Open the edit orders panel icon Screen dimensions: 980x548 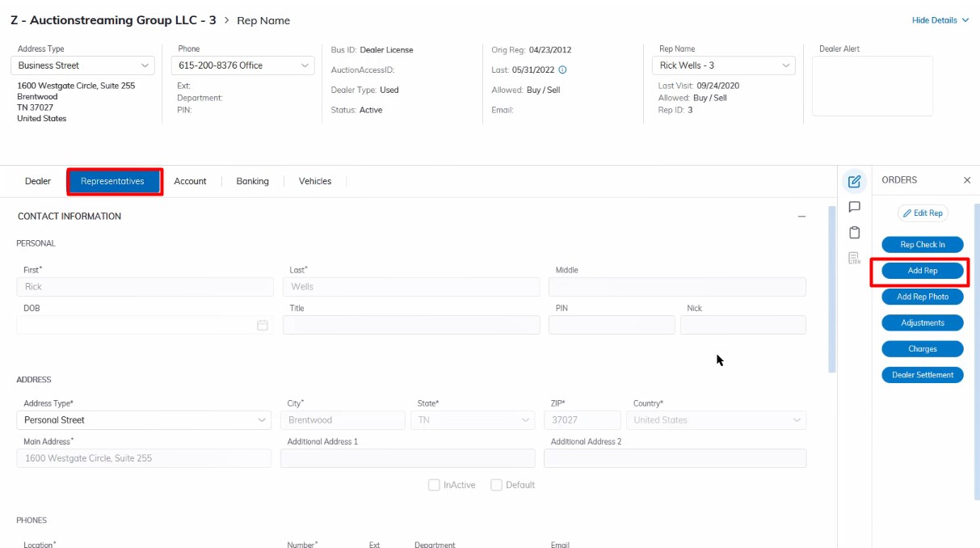pyautogui.click(x=854, y=181)
